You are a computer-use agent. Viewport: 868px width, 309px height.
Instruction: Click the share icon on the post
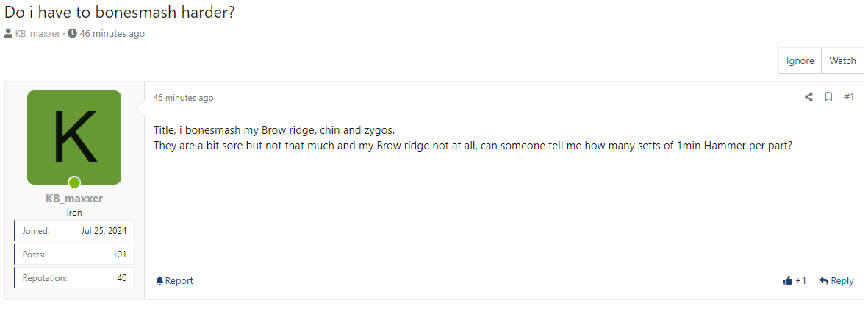[808, 97]
